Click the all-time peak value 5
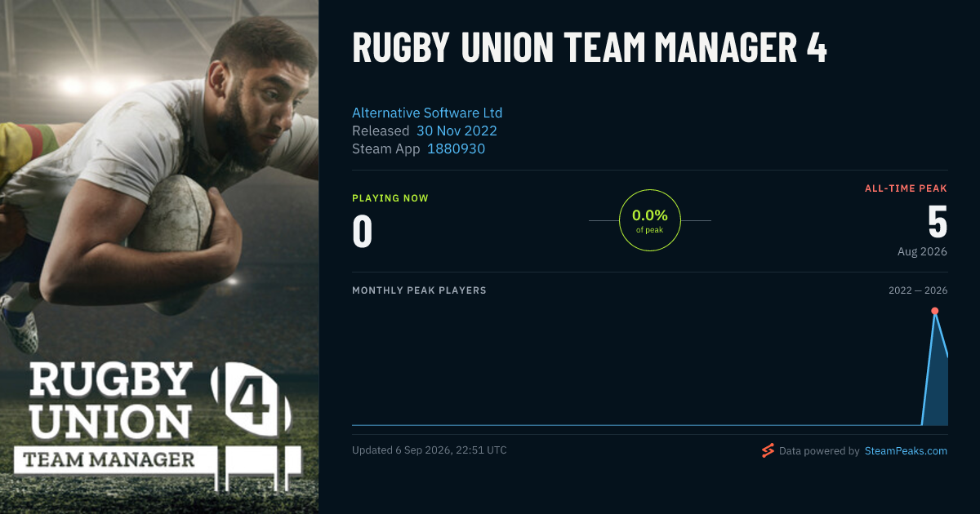The height and width of the screenshot is (514, 980). tap(937, 221)
